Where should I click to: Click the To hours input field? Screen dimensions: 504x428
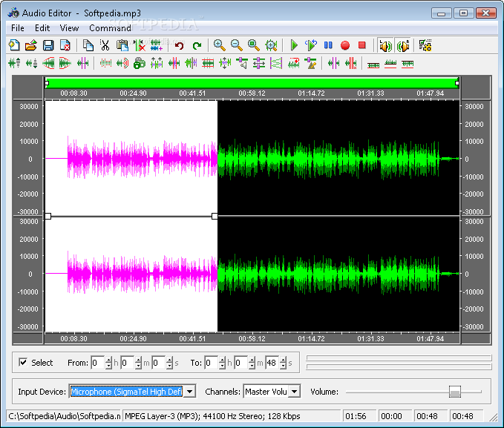pos(212,363)
